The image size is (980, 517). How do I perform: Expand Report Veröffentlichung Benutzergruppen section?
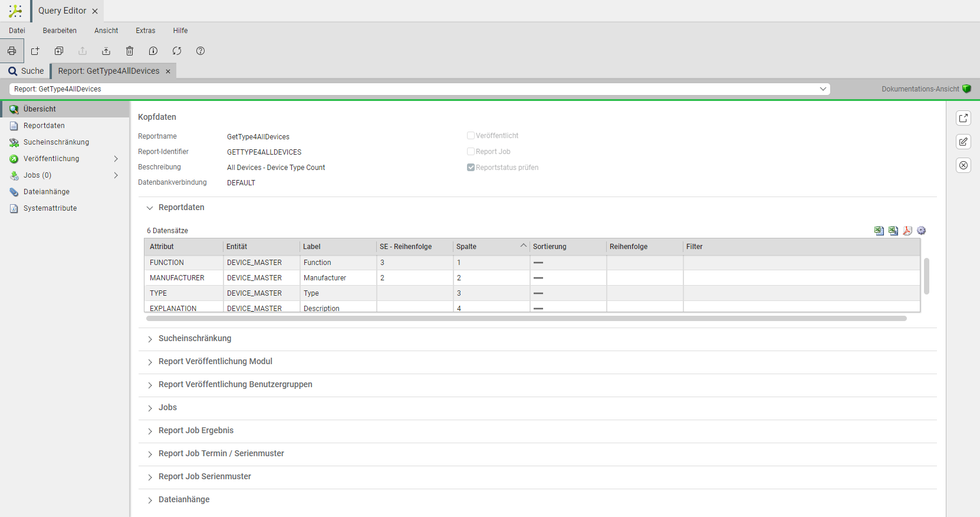[x=150, y=385]
